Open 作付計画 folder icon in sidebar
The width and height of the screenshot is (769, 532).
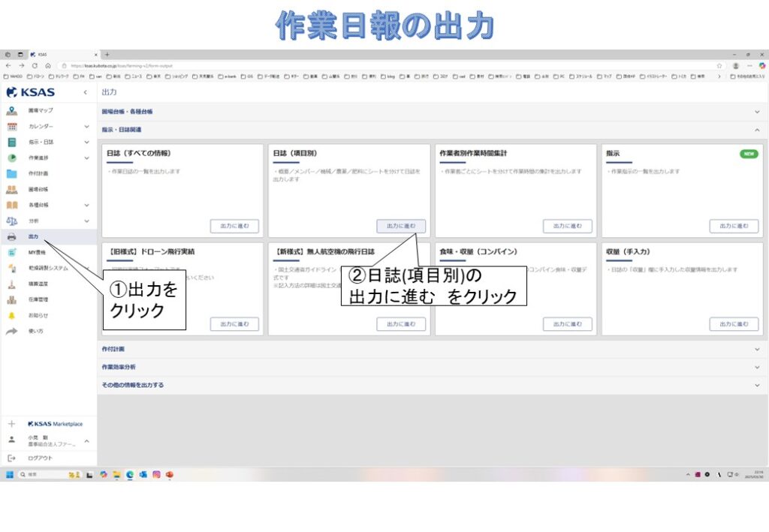(11, 173)
